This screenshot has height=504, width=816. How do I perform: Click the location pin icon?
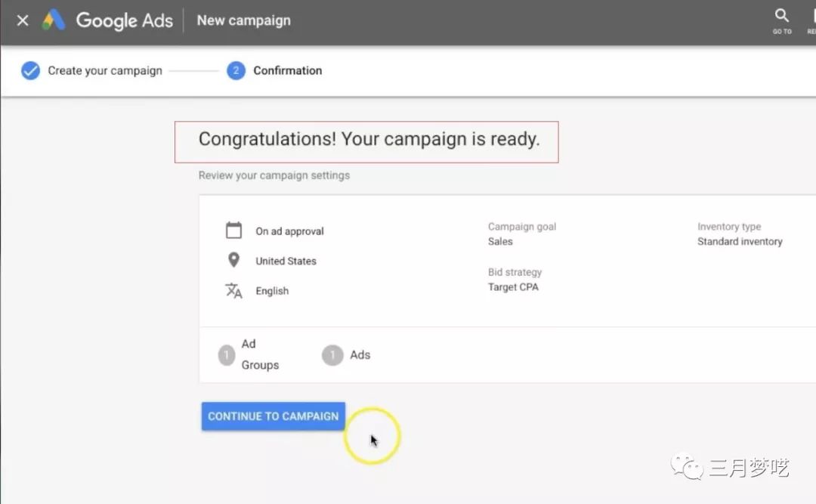tap(234, 261)
